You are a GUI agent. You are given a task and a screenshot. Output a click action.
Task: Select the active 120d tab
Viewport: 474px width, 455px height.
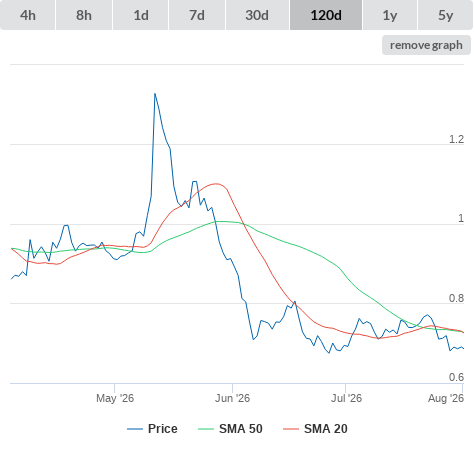point(326,15)
